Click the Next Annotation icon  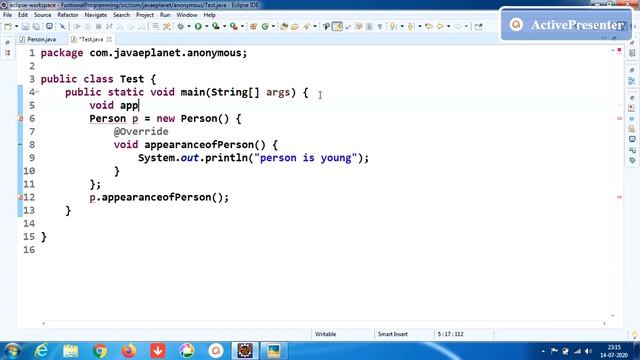pyautogui.click(x=392, y=27)
